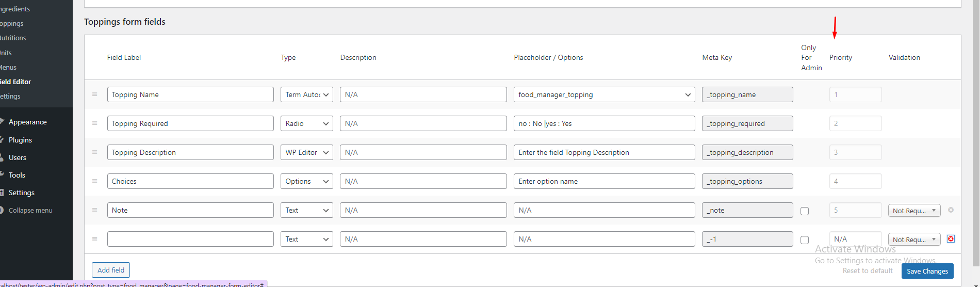Click the priority field showing 5
The width and height of the screenshot is (980, 287).
point(855,210)
